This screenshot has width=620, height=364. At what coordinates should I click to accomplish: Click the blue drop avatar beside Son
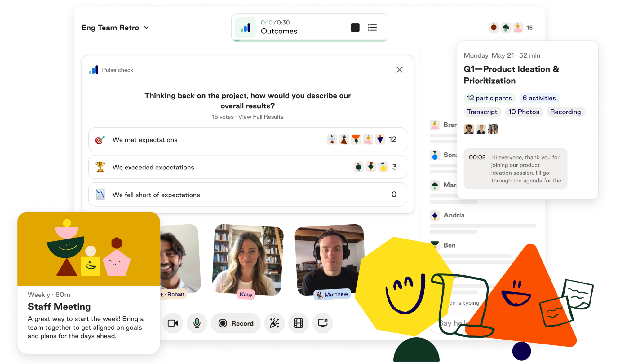point(435,155)
